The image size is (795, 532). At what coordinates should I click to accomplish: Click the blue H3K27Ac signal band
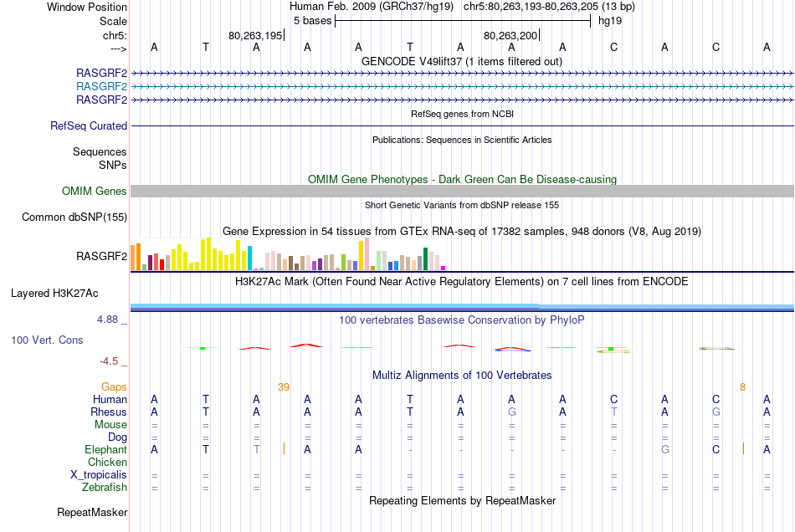462,307
